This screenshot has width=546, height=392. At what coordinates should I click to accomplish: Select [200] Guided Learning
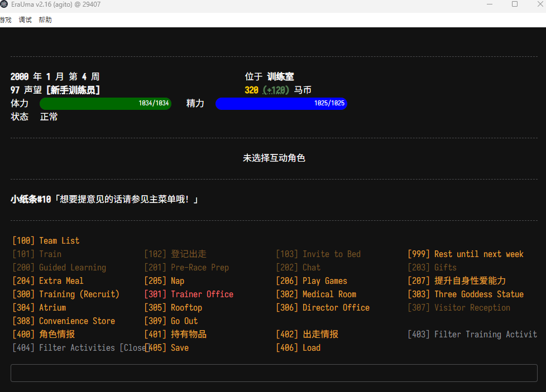click(x=59, y=268)
